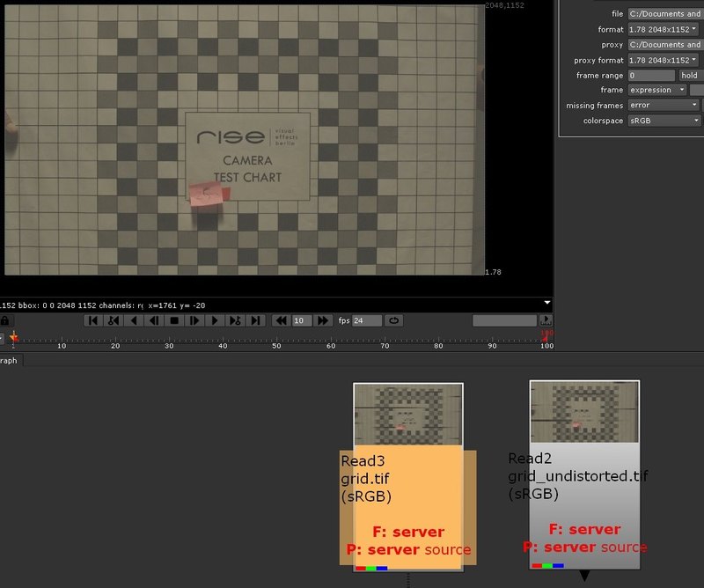Select the Read3 grid.tif node

click(407, 493)
